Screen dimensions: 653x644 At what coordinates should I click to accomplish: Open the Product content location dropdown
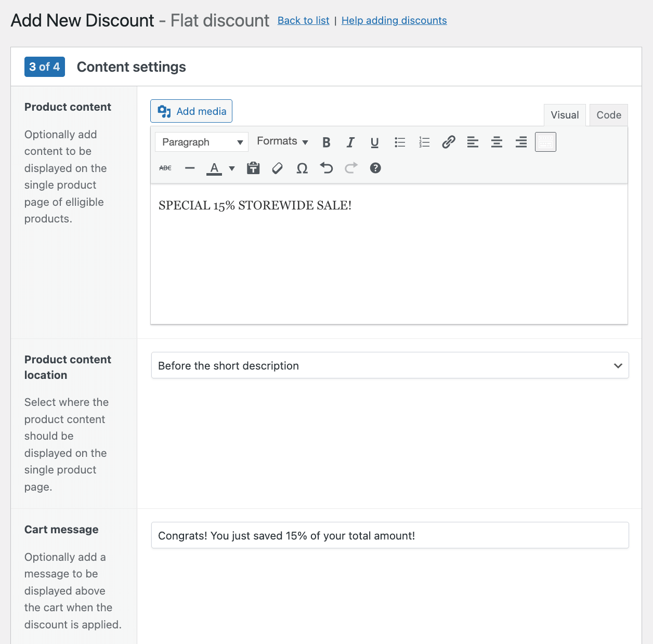coord(389,365)
